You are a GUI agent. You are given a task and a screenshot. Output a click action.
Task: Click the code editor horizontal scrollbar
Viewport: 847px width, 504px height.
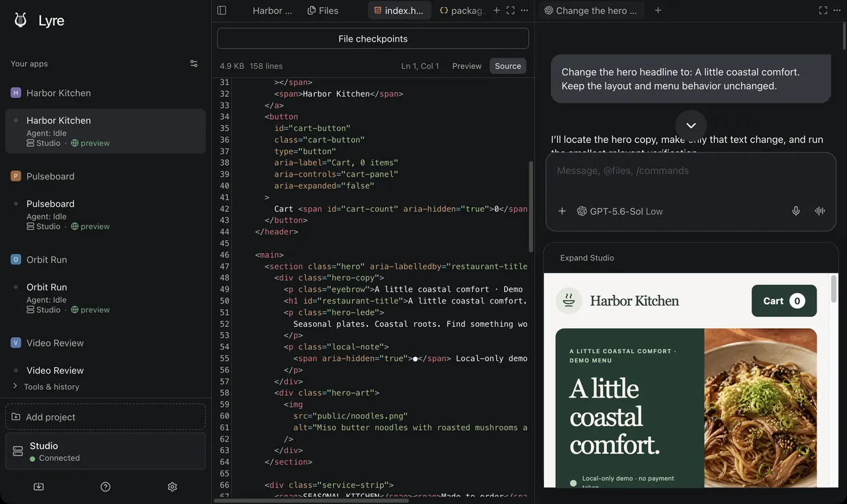click(x=311, y=501)
